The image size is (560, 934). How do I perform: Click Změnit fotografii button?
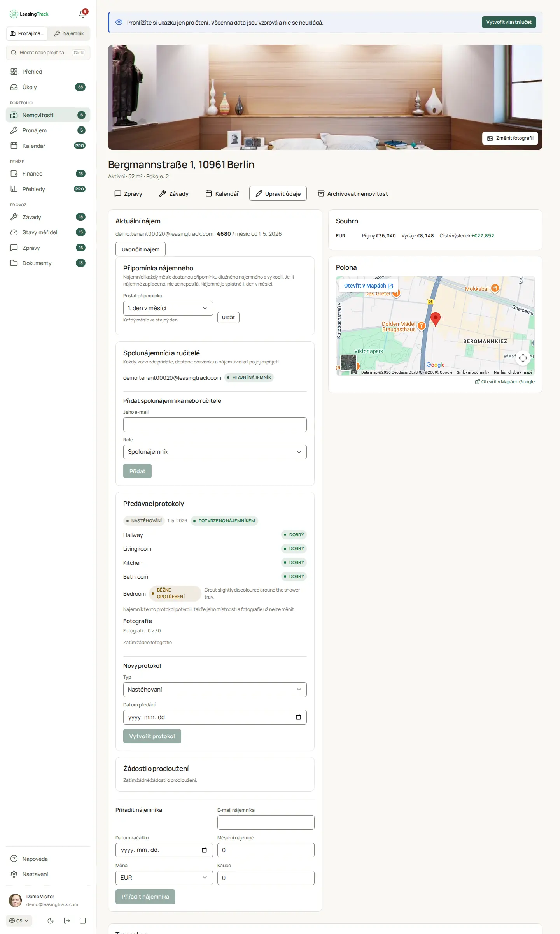point(510,138)
